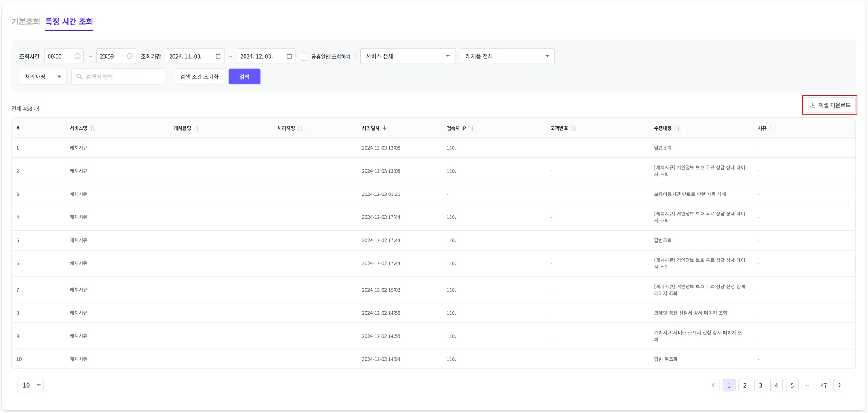Focus the 검색어 입력 search field
Image resolution: width=868 pixels, height=413 pixels.
pos(118,77)
